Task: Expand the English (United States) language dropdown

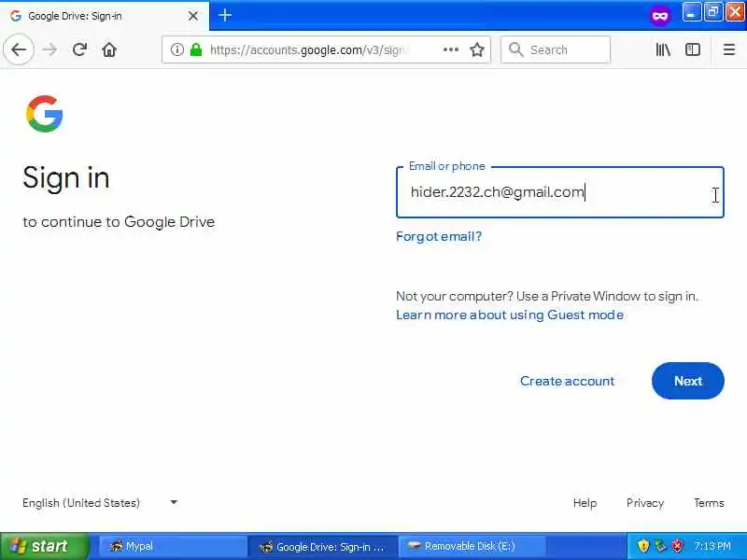Action: tap(100, 503)
